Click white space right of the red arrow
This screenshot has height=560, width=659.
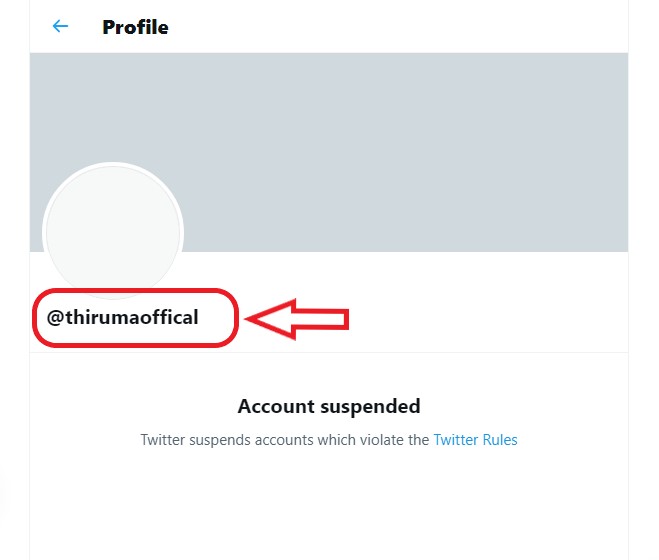pos(480,319)
